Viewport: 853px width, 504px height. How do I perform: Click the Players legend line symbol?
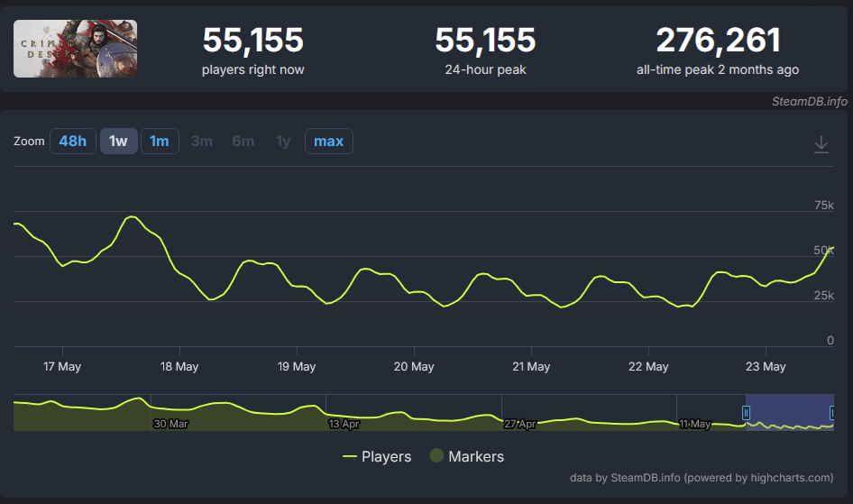click(349, 457)
